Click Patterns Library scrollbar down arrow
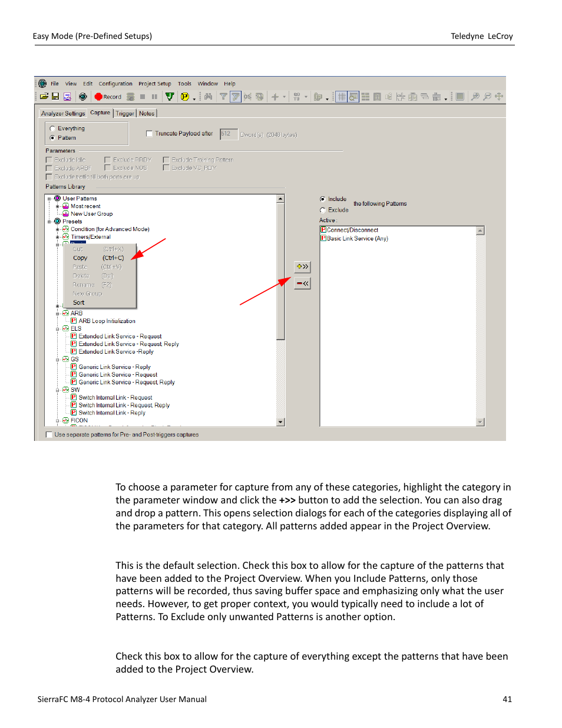The width and height of the screenshot is (562, 728). coord(280,422)
